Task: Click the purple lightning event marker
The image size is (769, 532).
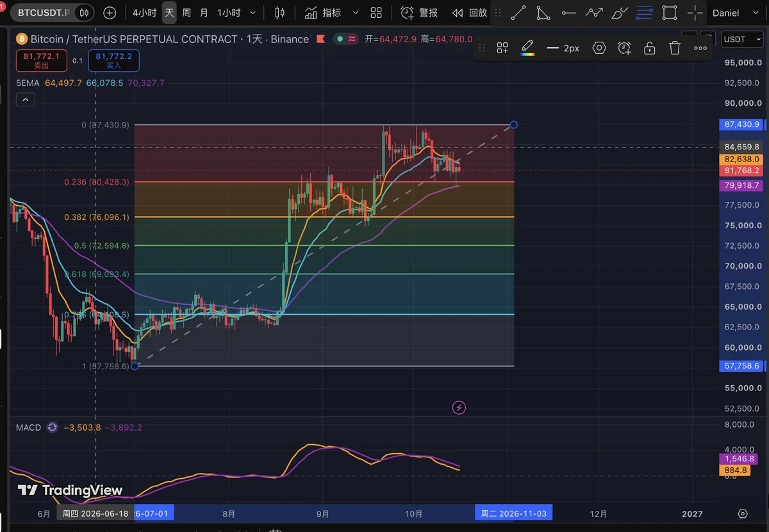Action: [x=459, y=407]
